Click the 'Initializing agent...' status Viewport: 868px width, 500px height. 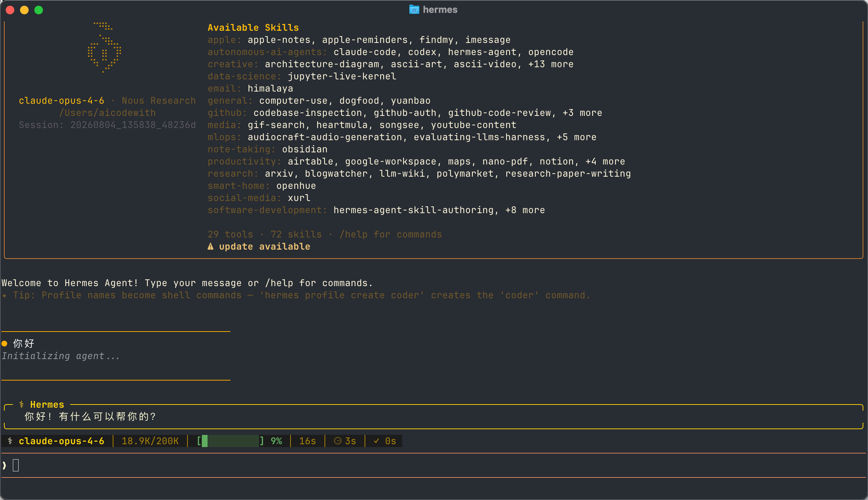60,356
